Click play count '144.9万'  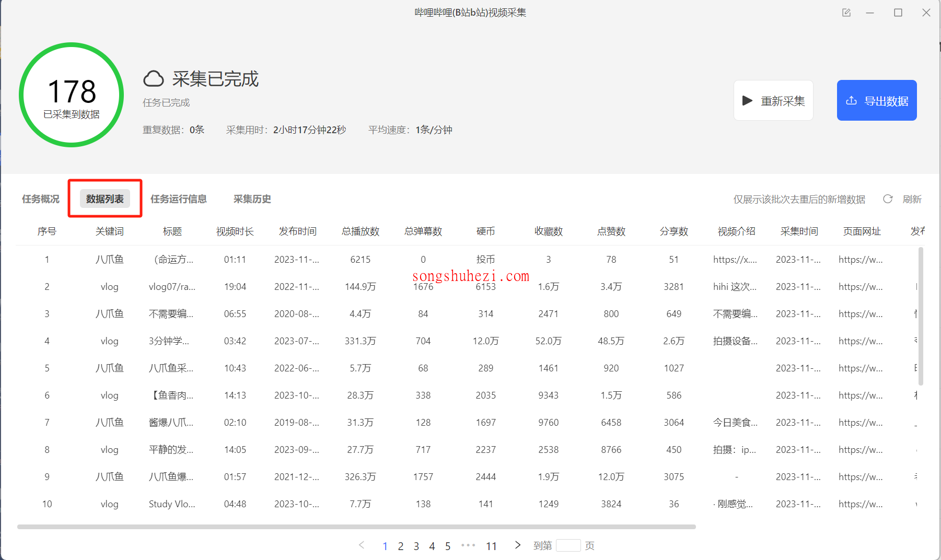[x=361, y=287]
